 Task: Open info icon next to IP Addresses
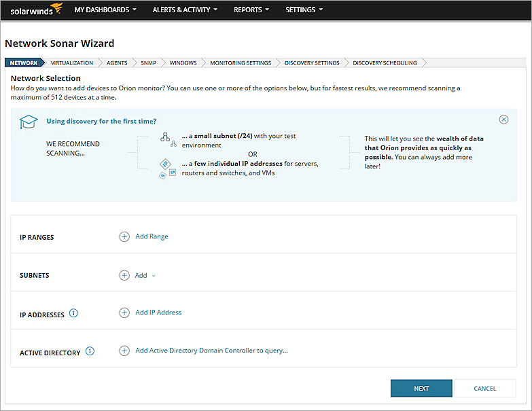point(74,314)
